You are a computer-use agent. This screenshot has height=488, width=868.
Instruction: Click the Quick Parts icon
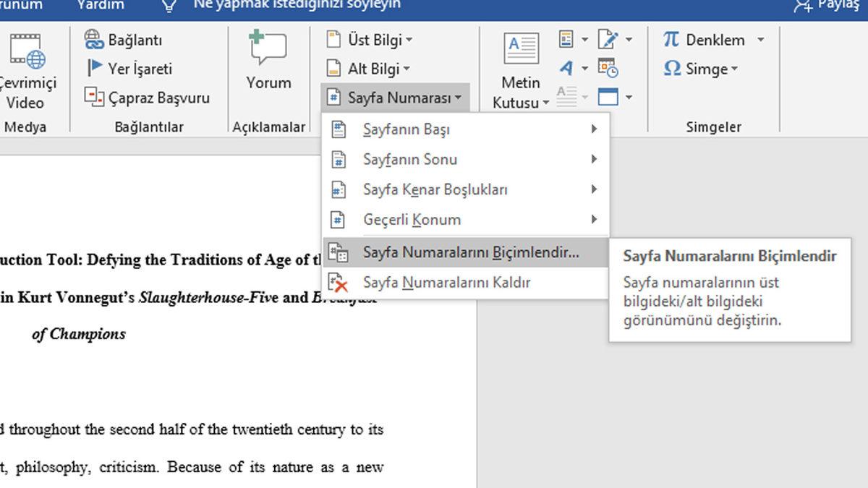coord(566,39)
